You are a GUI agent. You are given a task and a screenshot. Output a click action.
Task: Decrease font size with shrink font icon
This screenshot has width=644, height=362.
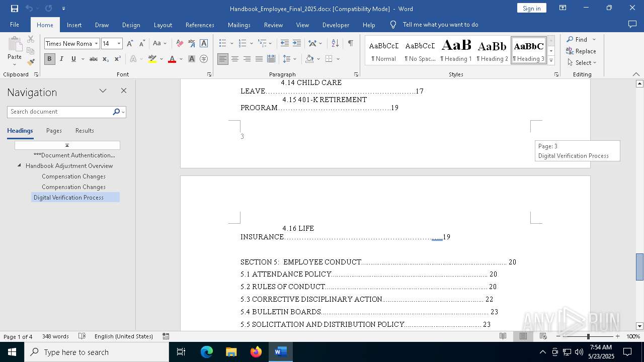coord(142,44)
